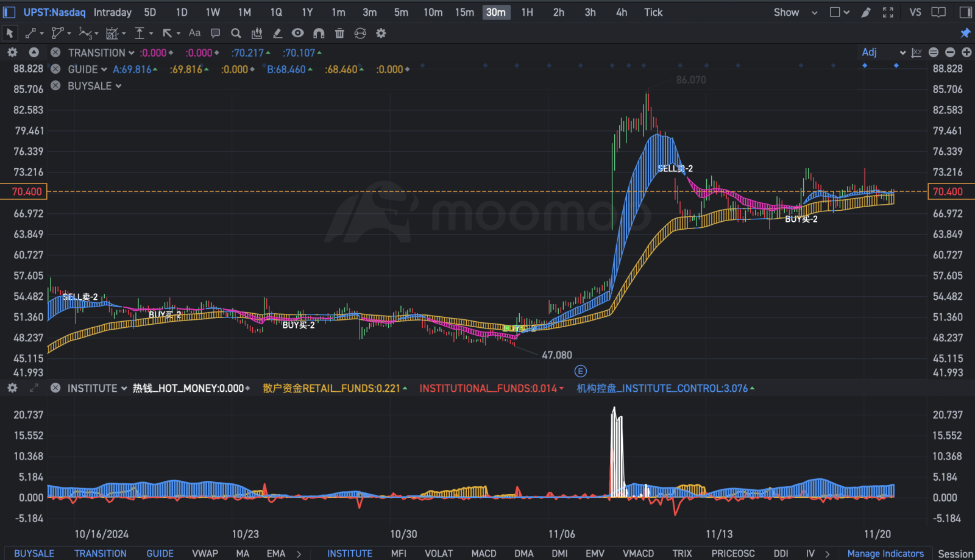Click the Session button
The width and height of the screenshot is (975, 560).
(955, 553)
